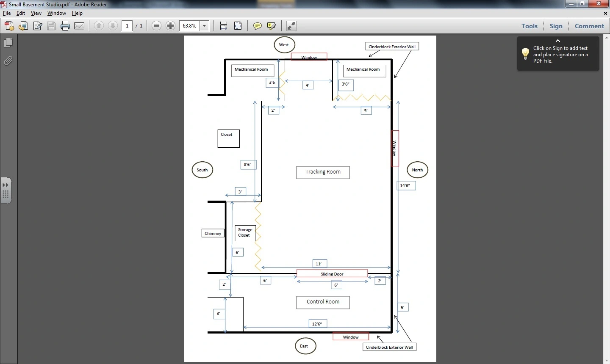Click the Storage Closet label
Image resolution: width=610 pixels, height=364 pixels.
click(245, 233)
